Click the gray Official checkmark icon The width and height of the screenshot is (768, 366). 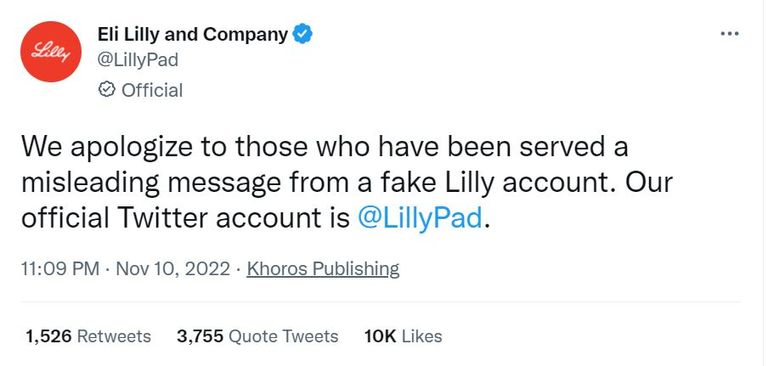pos(106,90)
